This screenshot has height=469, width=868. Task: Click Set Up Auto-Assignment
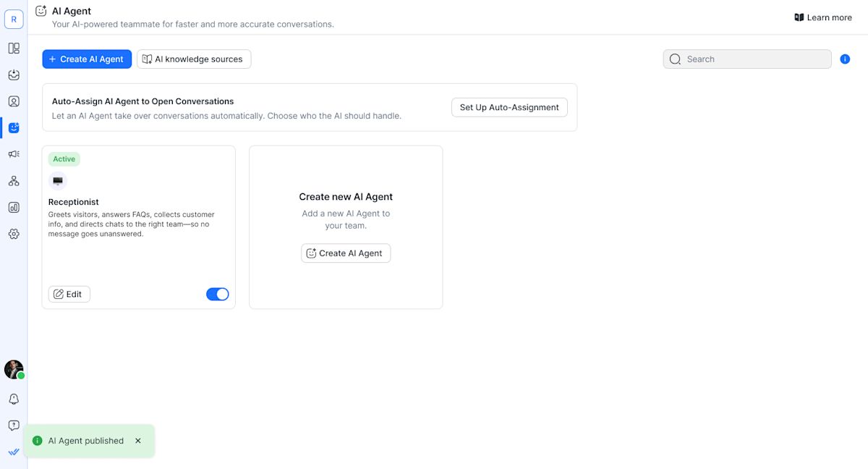pos(509,107)
